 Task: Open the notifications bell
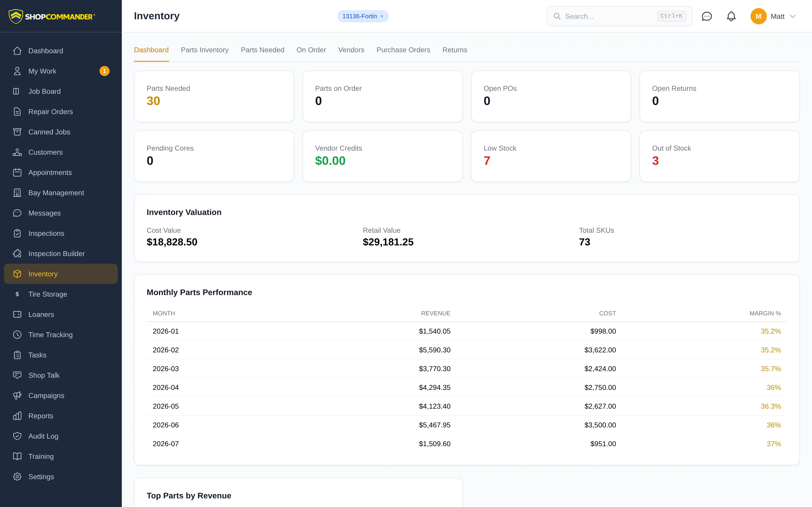pyautogui.click(x=731, y=16)
